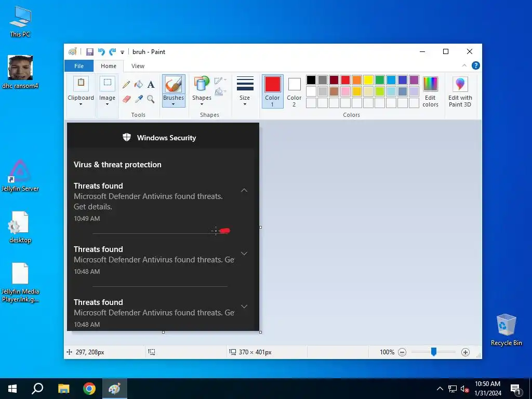Open the Shape outline dropdown

coord(220,81)
